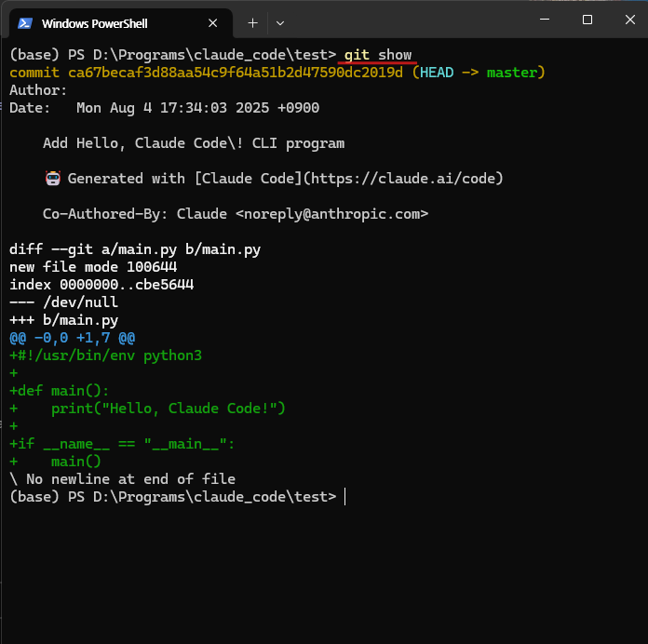Click the '+def main():' line
Screen dimensions: 648x644
[x=59, y=391]
